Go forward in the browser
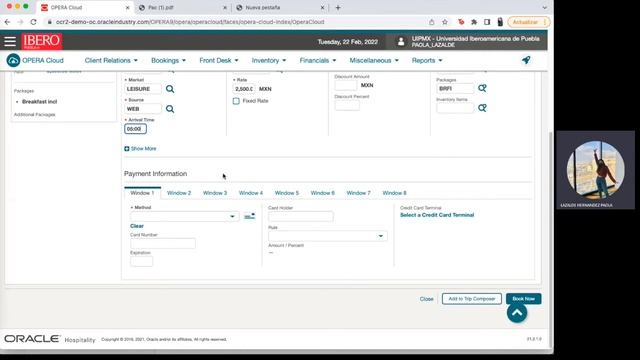The height and width of the screenshot is (360, 640). [20, 22]
